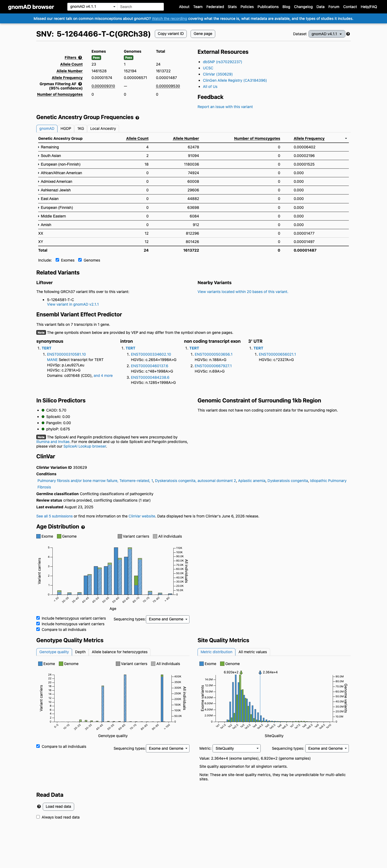Open the Grpmax Filtering AF help icon
This screenshot has height=868, width=387.
80,84
